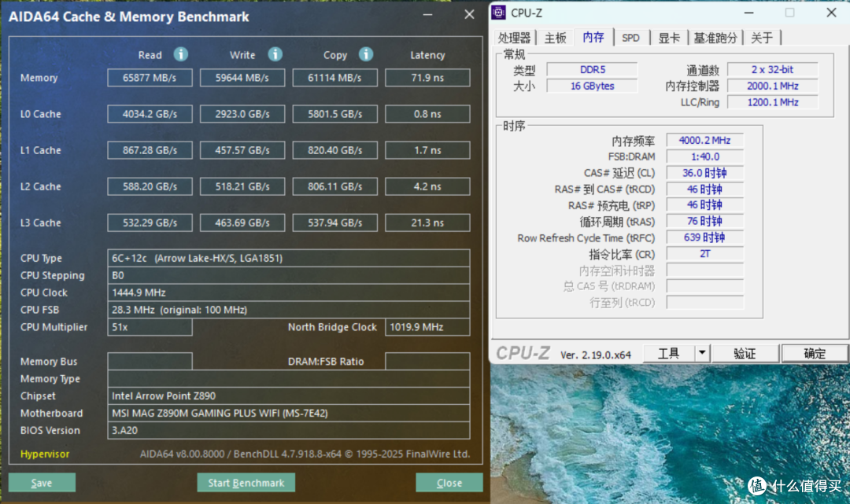Switch to the 主板 tab in CPU-Z
Image resolution: width=850 pixels, height=504 pixels.
[555, 38]
